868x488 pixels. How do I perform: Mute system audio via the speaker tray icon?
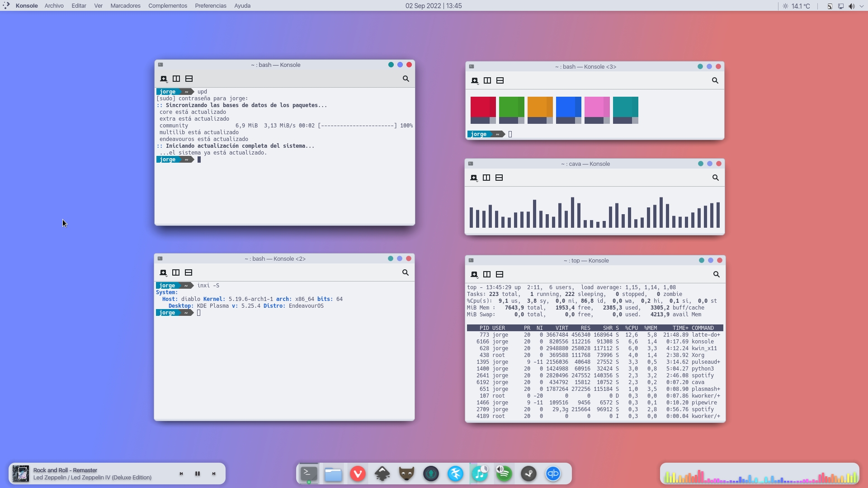point(852,6)
